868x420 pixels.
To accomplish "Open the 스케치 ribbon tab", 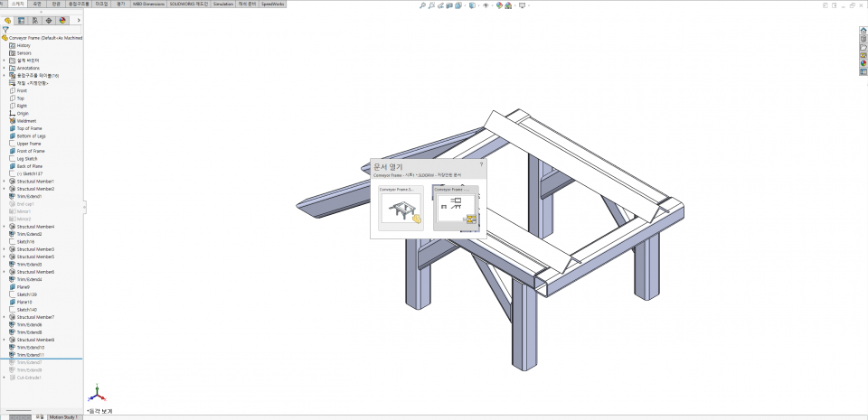I will click(x=17, y=4).
